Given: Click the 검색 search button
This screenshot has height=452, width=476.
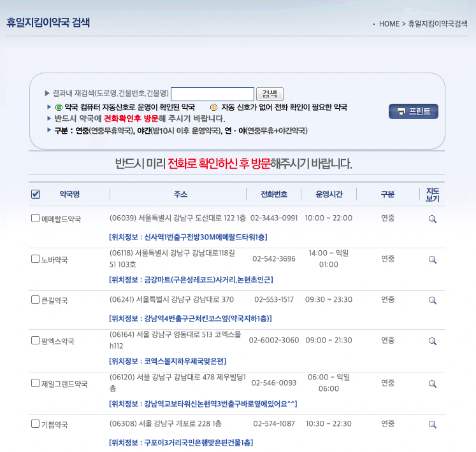Looking at the screenshot, I should tap(270, 94).
